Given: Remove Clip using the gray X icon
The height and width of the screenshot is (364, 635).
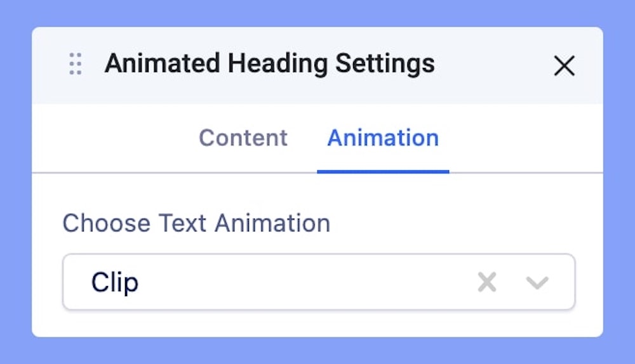Looking at the screenshot, I should tap(487, 282).
